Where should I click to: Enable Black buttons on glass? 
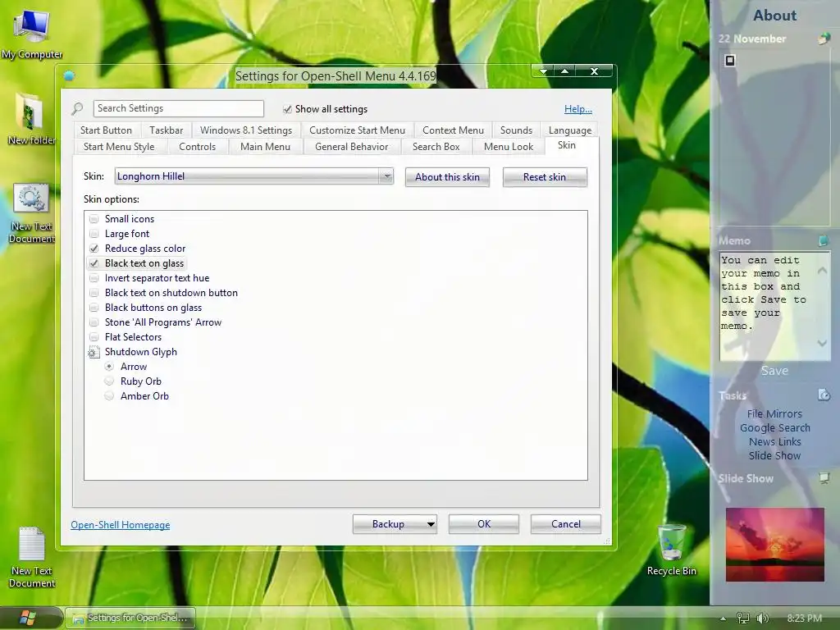[x=94, y=308]
